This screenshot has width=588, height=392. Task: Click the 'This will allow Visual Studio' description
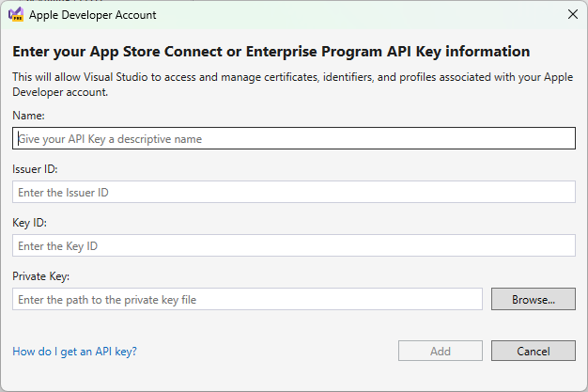tap(292, 84)
